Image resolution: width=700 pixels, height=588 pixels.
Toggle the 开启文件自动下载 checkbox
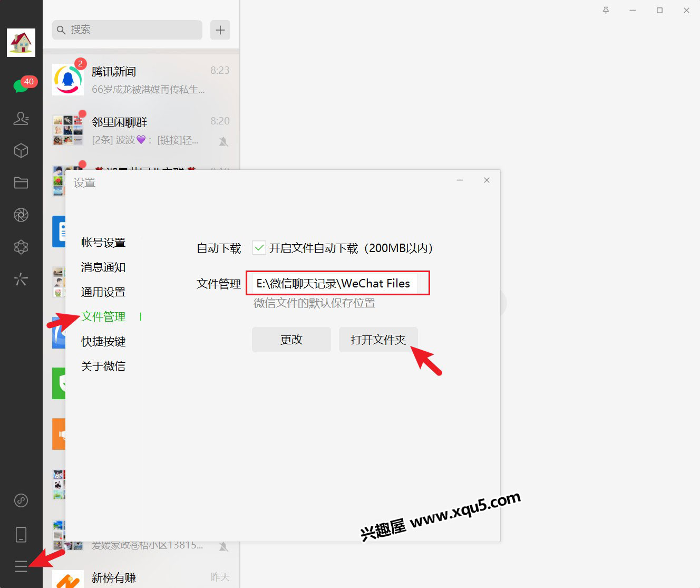coord(259,248)
